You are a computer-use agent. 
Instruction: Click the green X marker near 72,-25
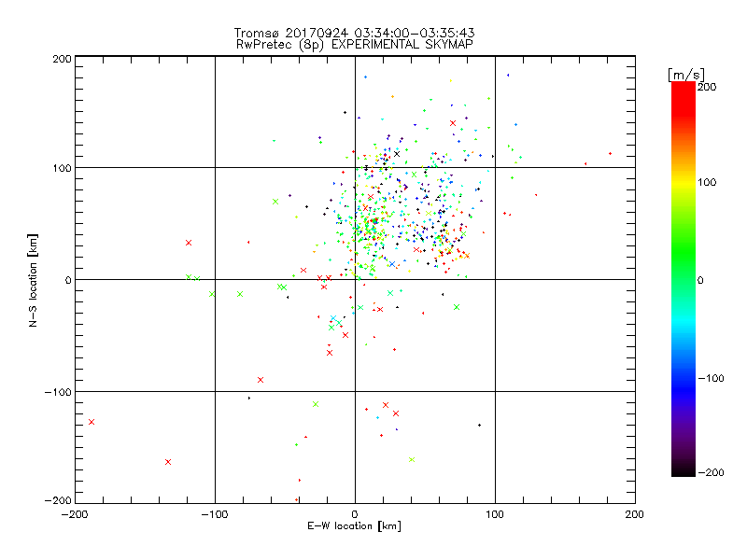pos(457,307)
